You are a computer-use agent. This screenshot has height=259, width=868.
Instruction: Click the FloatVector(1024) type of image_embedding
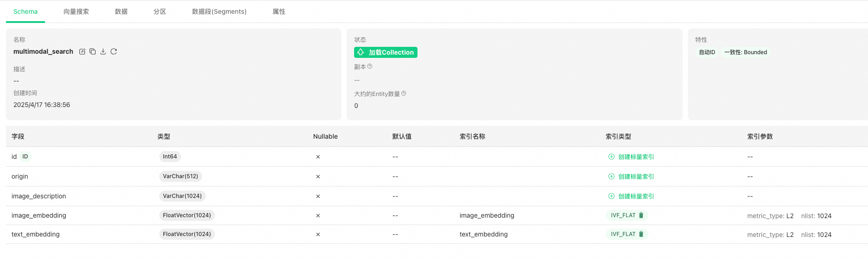click(x=187, y=215)
